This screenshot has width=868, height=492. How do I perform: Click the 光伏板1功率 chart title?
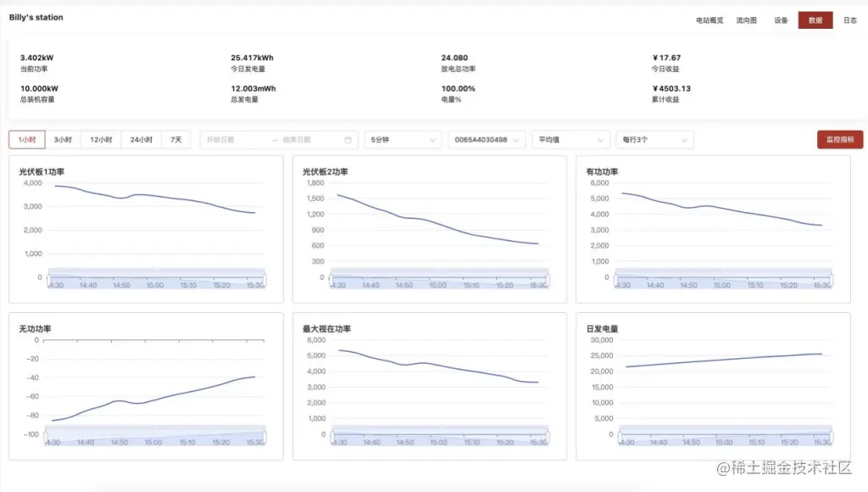(42, 171)
